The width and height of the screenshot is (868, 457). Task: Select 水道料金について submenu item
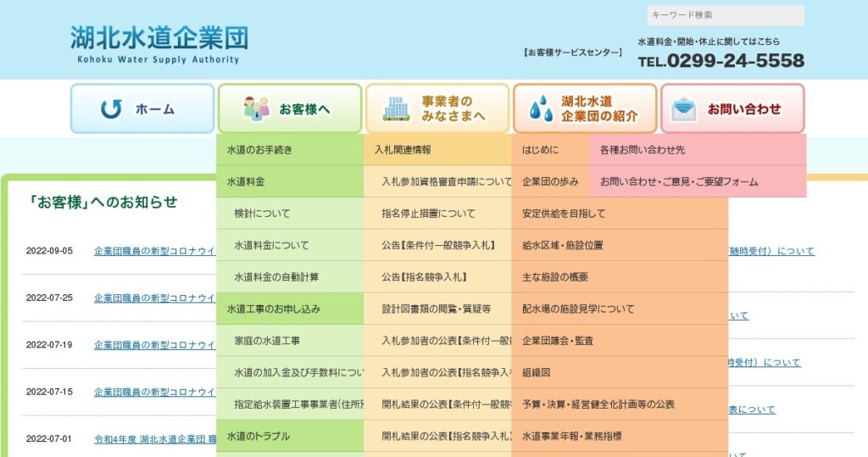pos(290,245)
